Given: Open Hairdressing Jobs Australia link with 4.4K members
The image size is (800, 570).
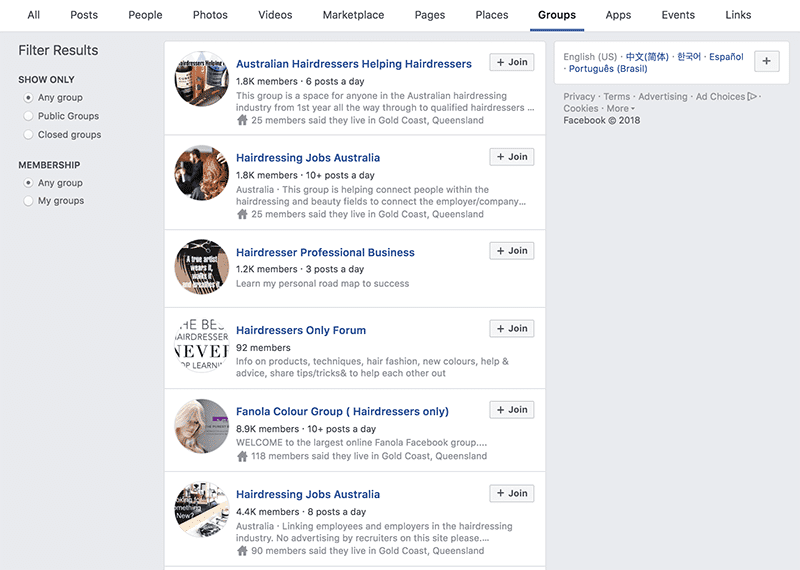Looking at the screenshot, I should [308, 494].
